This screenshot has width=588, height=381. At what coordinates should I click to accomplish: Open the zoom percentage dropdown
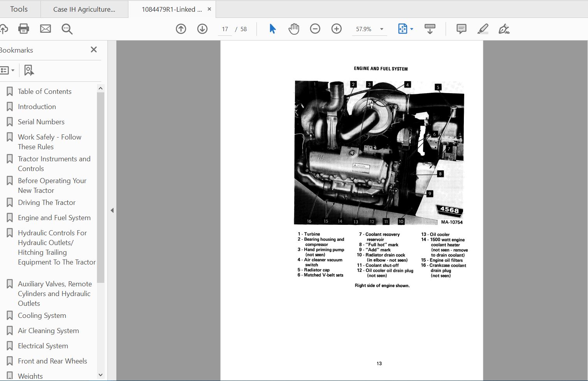click(x=381, y=28)
